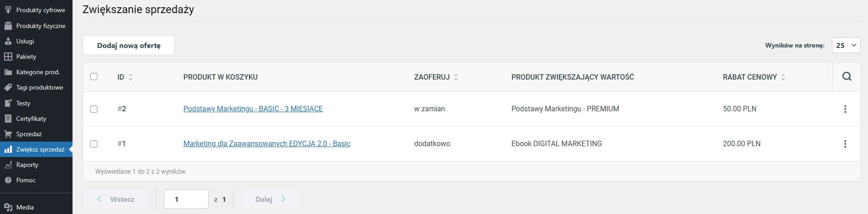Image resolution: width=868 pixels, height=214 pixels.
Task: Click the page number input field
Action: point(186,199)
